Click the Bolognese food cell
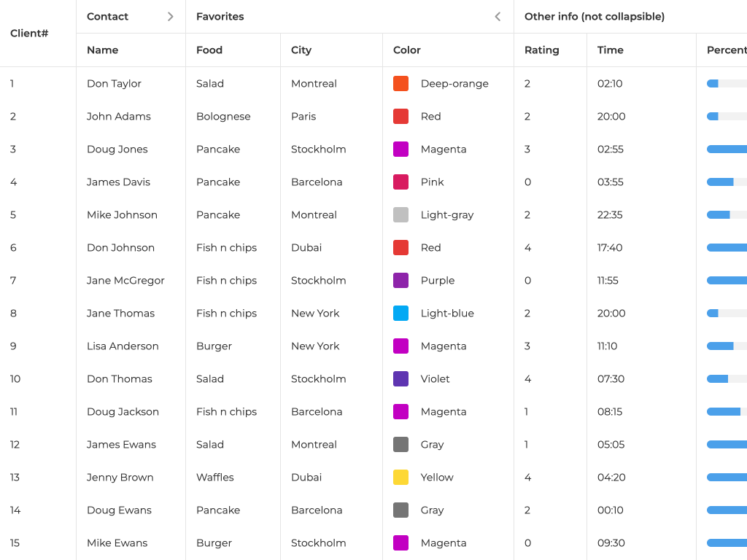This screenshot has width=747, height=560. [x=223, y=117]
